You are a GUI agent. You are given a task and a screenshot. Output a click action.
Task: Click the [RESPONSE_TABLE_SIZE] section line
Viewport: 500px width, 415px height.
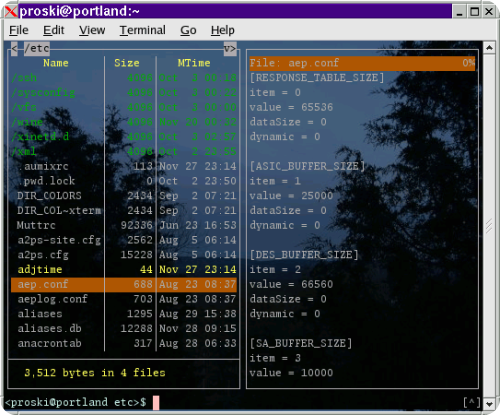(x=317, y=78)
